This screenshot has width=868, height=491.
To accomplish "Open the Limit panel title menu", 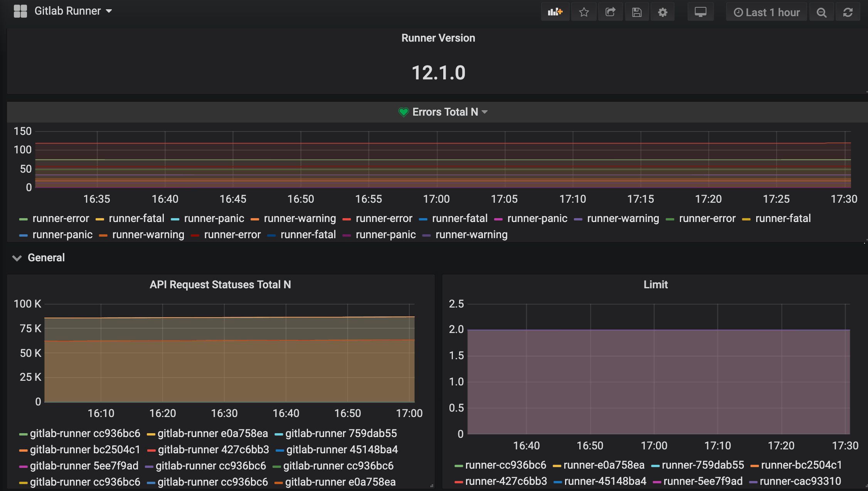I will pos(655,285).
